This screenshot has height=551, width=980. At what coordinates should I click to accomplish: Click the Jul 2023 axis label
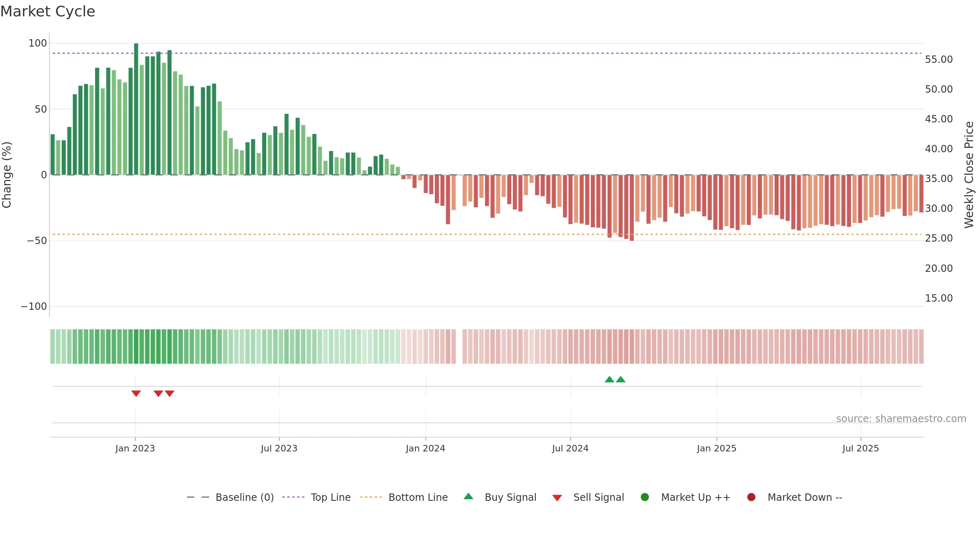point(279,448)
